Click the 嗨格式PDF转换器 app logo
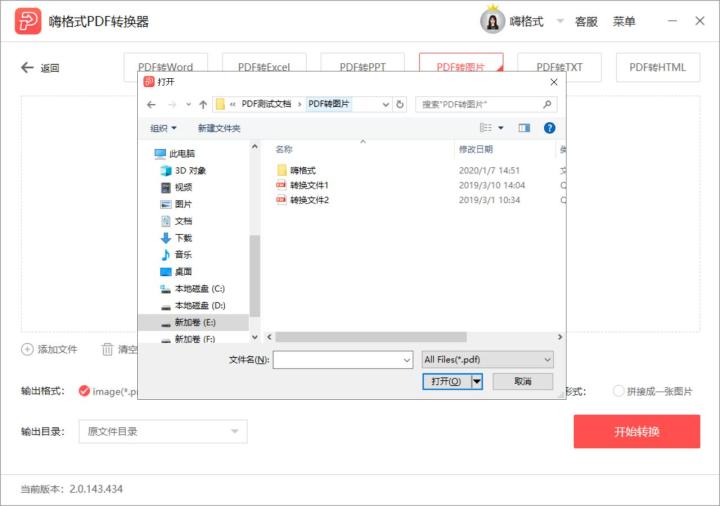This screenshot has height=506, width=720. tap(28, 21)
